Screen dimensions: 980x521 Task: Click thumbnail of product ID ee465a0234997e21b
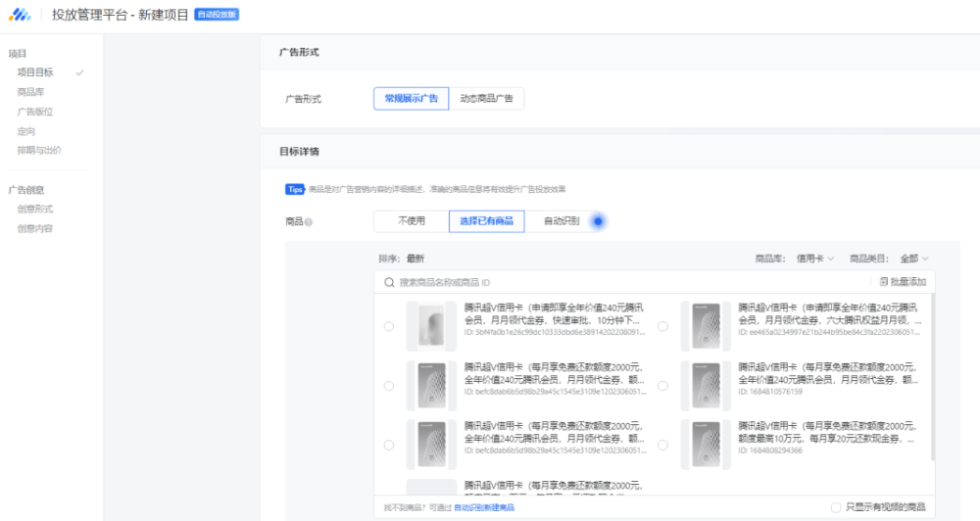706,326
